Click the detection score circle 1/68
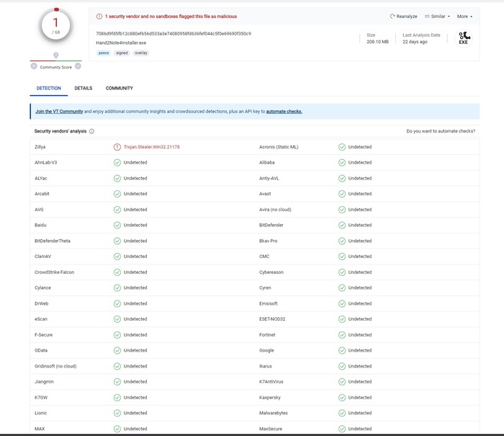 click(x=55, y=27)
